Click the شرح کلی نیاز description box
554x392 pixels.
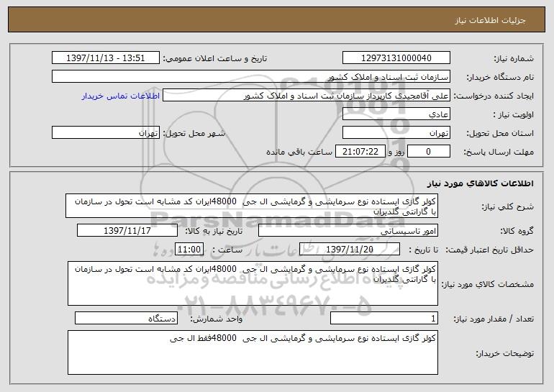coord(252,206)
